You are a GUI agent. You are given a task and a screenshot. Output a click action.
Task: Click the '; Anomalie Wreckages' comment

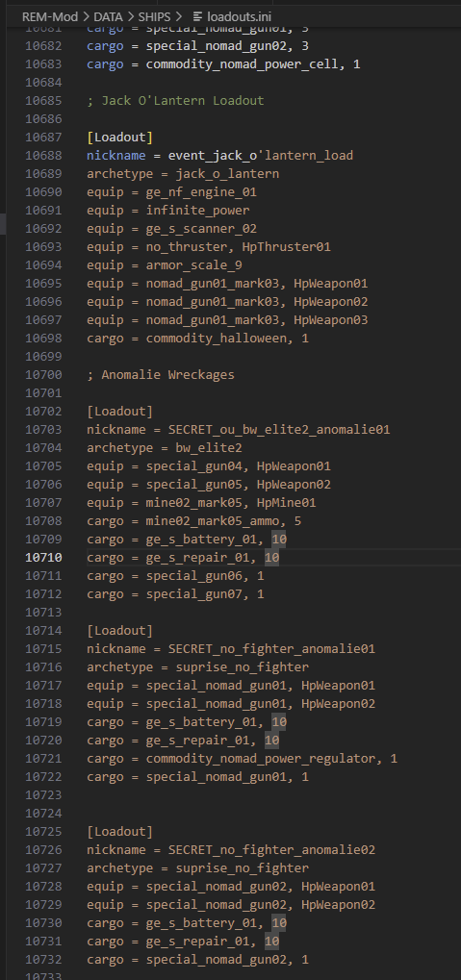point(161,375)
